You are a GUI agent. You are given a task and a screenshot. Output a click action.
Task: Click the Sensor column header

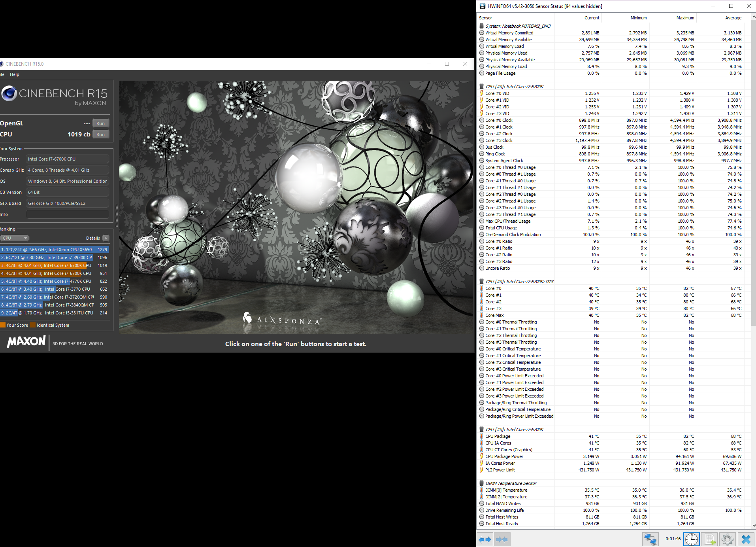(x=485, y=18)
